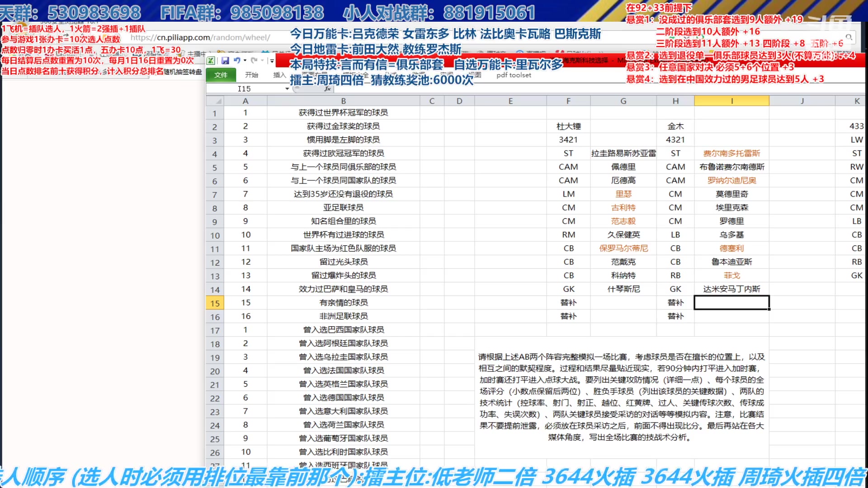Redo the last undone action

click(254, 61)
